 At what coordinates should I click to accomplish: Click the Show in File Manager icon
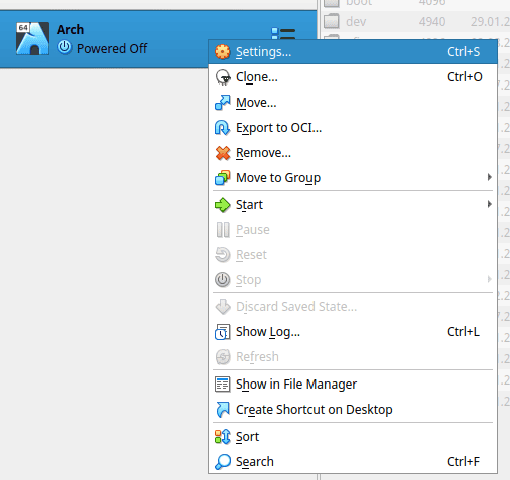click(222, 384)
